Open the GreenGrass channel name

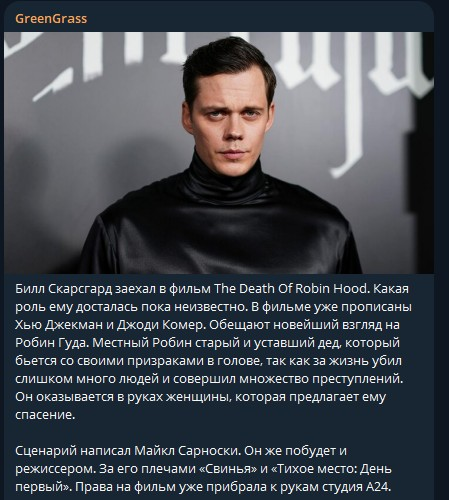tap(51, 19)
